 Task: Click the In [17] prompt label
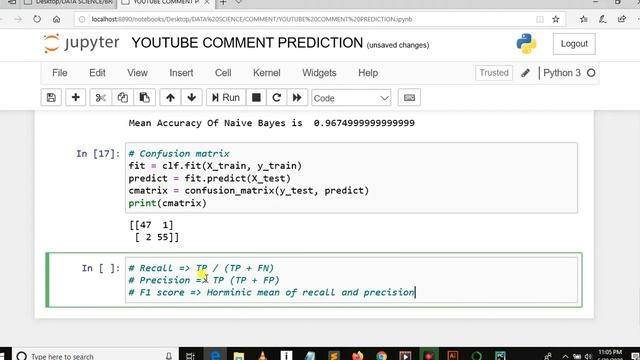click(x=98, y=153)
